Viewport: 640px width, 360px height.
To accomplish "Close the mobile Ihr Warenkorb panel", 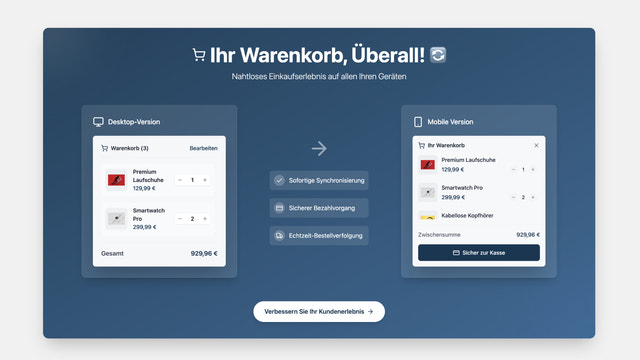I will tap(536, 145).
